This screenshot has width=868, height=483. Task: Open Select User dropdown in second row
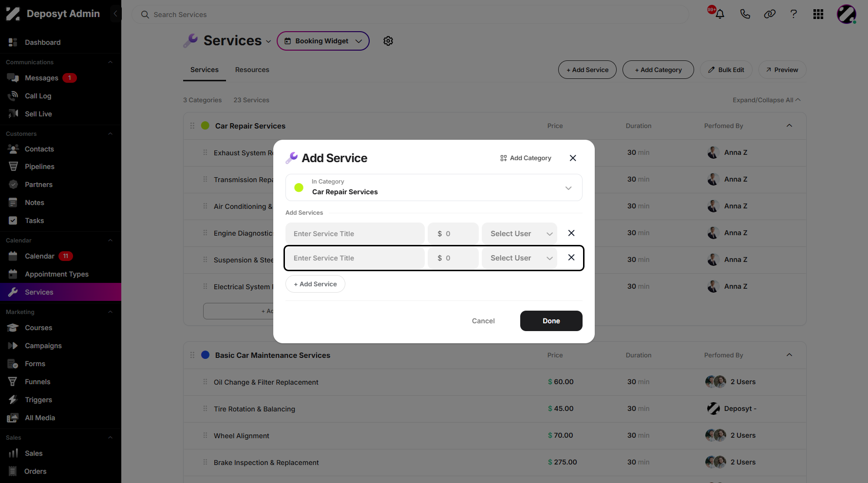pyautogui.click(x=519, y=258)
